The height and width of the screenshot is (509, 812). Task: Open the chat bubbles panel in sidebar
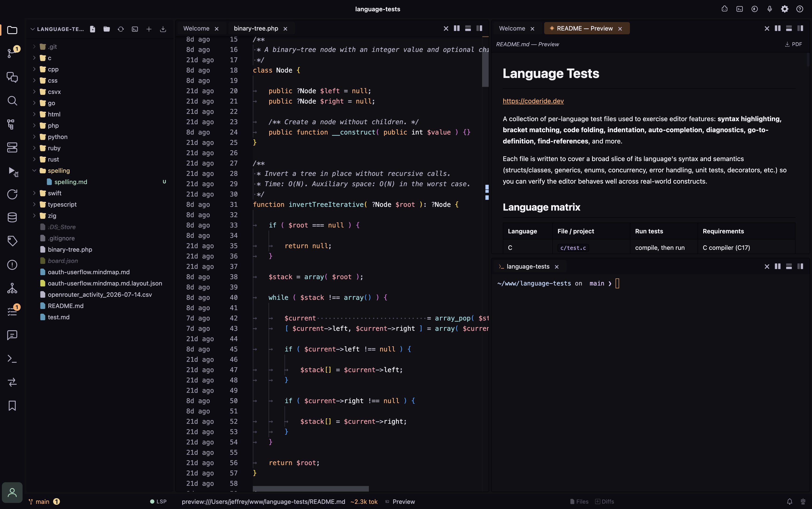tap(12, 77)
